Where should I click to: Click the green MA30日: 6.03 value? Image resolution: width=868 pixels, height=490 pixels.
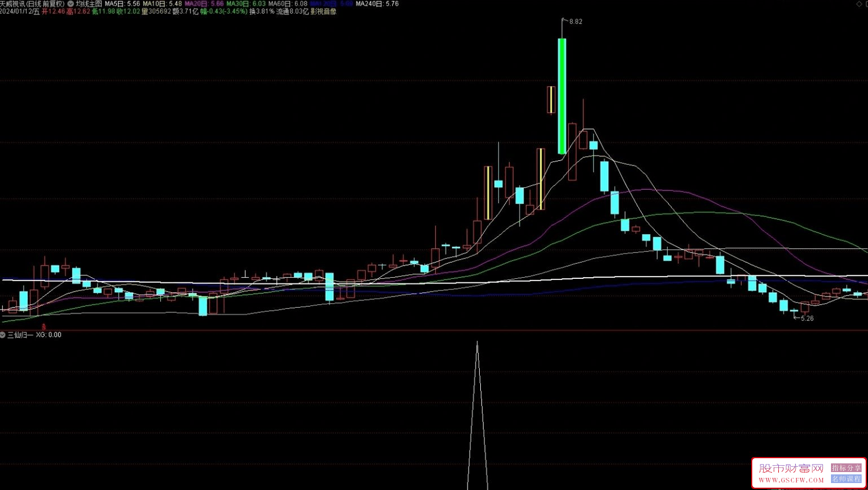pos(246,3)
